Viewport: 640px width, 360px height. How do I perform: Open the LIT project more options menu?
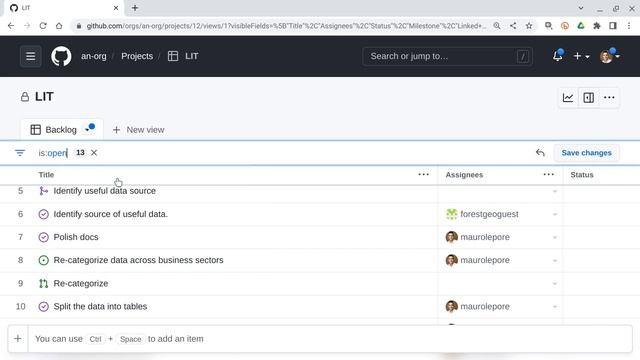pyautogui.click(x=609, y=98)
